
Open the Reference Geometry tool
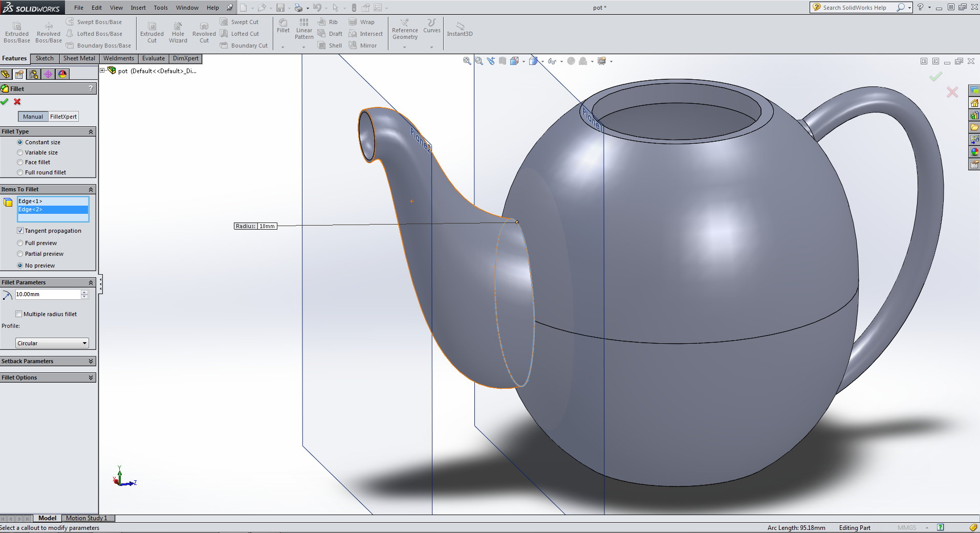405,29
